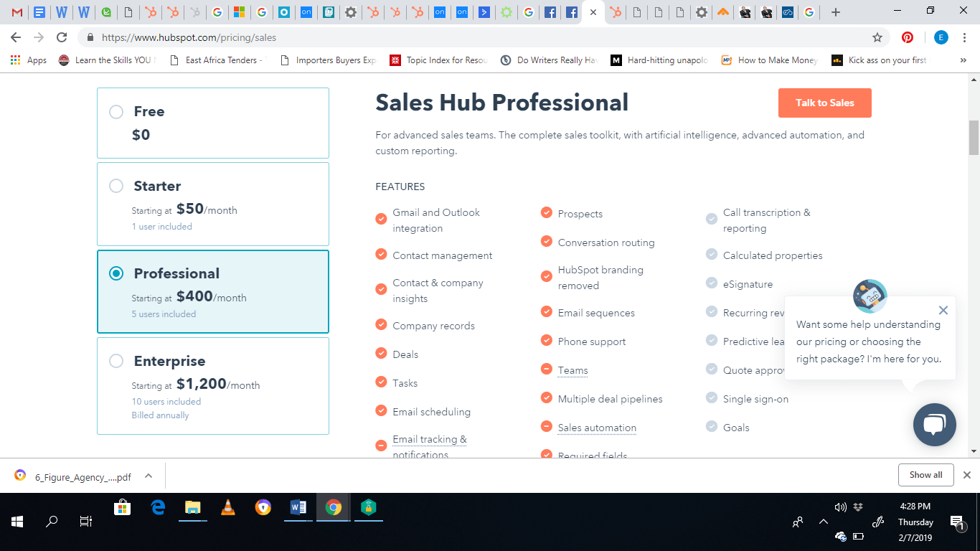Viewport: 980px width, 551px height.
Task: Click the Chrome taskbar icon
Action: coord(334,508)
